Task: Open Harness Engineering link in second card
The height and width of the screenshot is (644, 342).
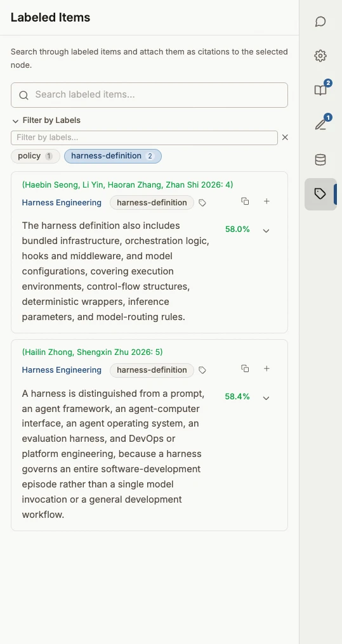Action: pyautogui.click(x=62, y=370)
